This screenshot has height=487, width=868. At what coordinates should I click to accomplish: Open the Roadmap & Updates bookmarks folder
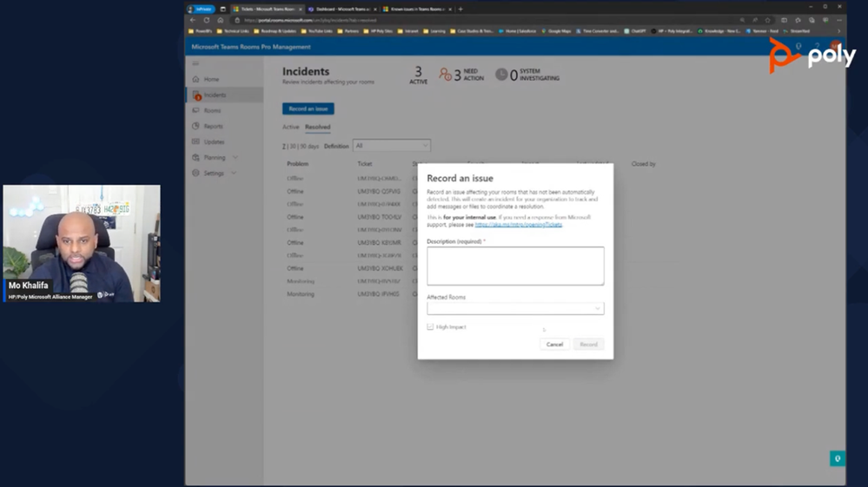pos(275,31)
